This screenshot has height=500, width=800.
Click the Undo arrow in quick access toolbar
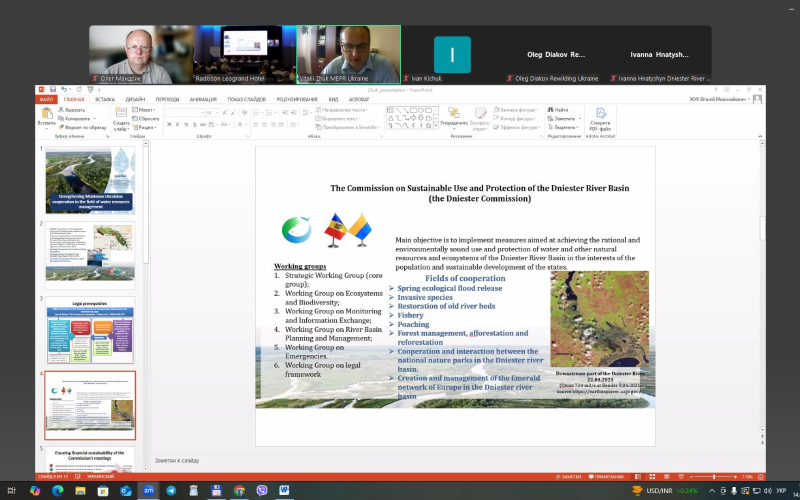point(64,89)
